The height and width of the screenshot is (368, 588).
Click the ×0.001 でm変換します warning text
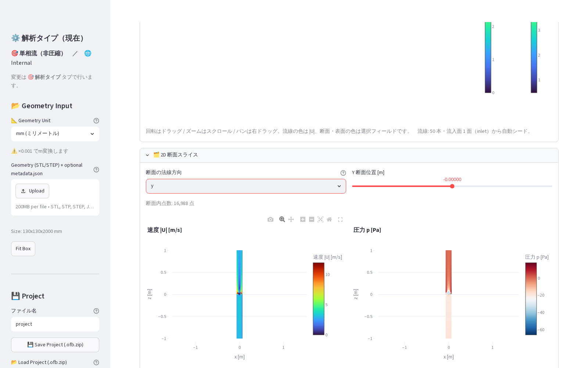point(40,151)
